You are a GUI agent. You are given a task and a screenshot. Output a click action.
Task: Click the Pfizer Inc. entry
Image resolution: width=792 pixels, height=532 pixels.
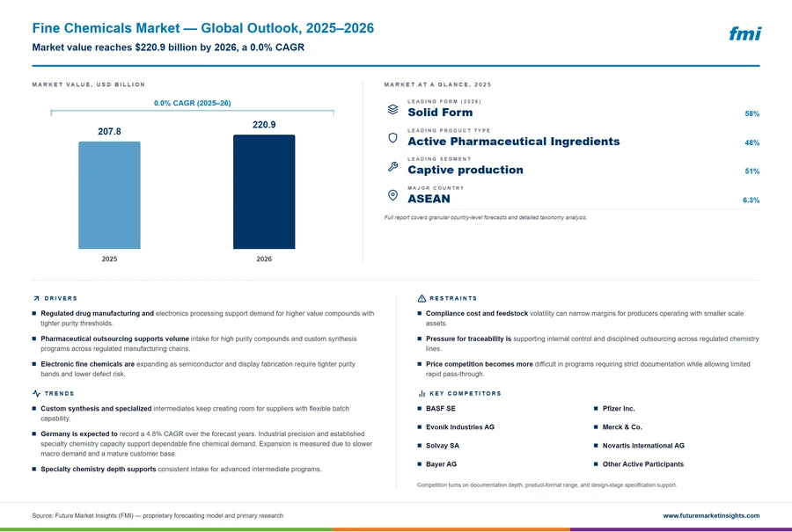click(619, 408)
